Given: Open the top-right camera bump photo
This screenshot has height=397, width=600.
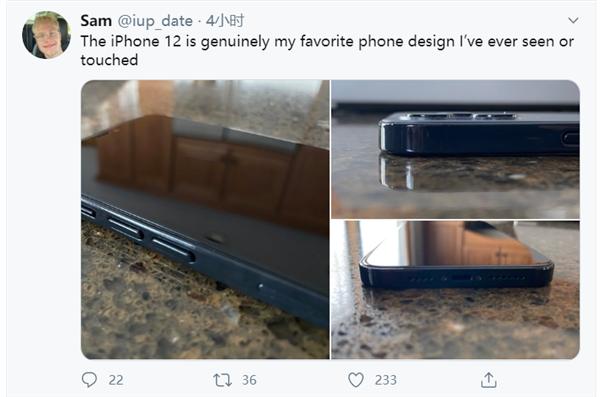Looking at the screenshot, I should [x=455, y=149].
